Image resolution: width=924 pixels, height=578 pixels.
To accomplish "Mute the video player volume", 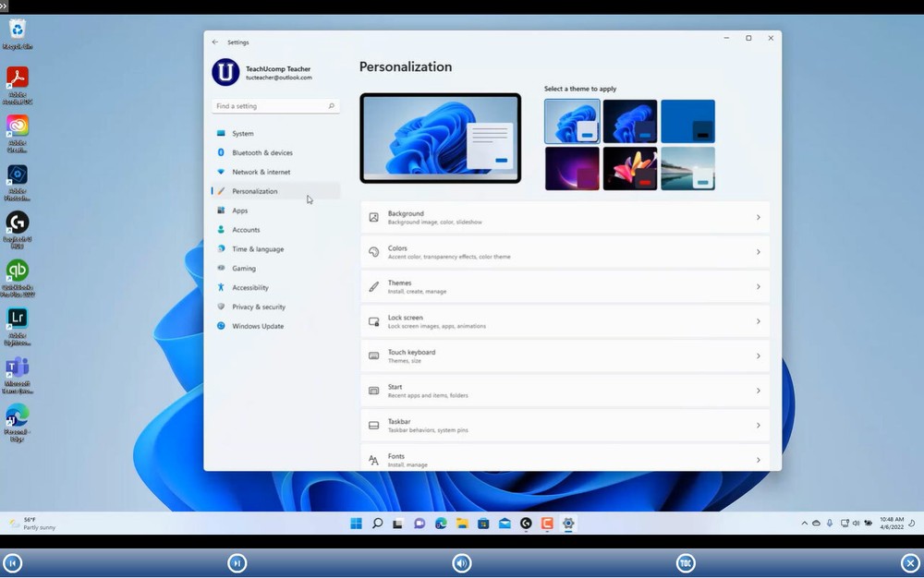I will (x=462, y=562).
